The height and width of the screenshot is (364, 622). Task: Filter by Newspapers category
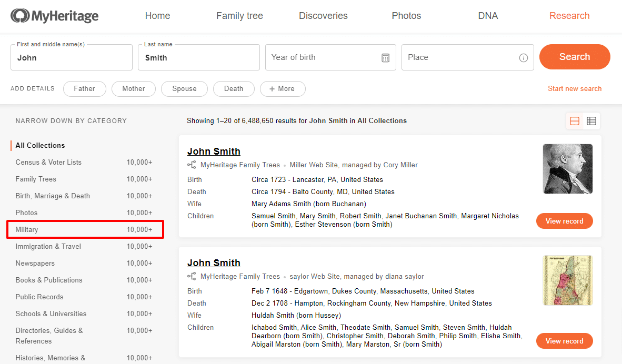pos(84,264)
